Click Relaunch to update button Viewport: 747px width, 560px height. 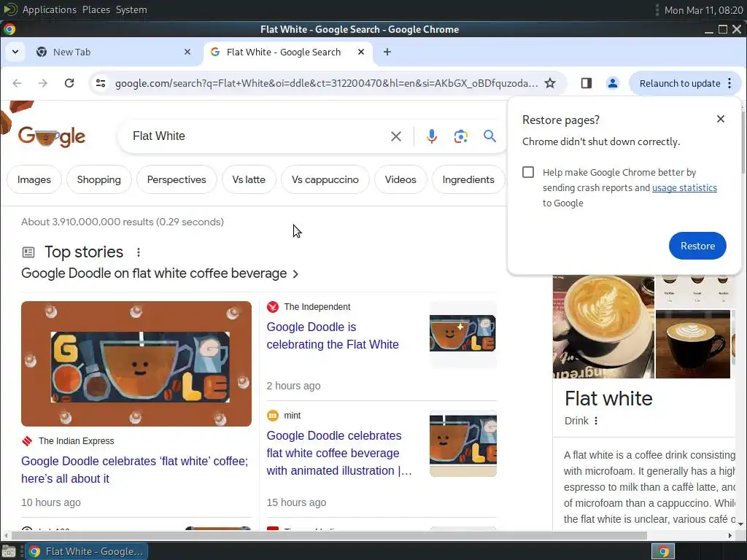(680, 83)
